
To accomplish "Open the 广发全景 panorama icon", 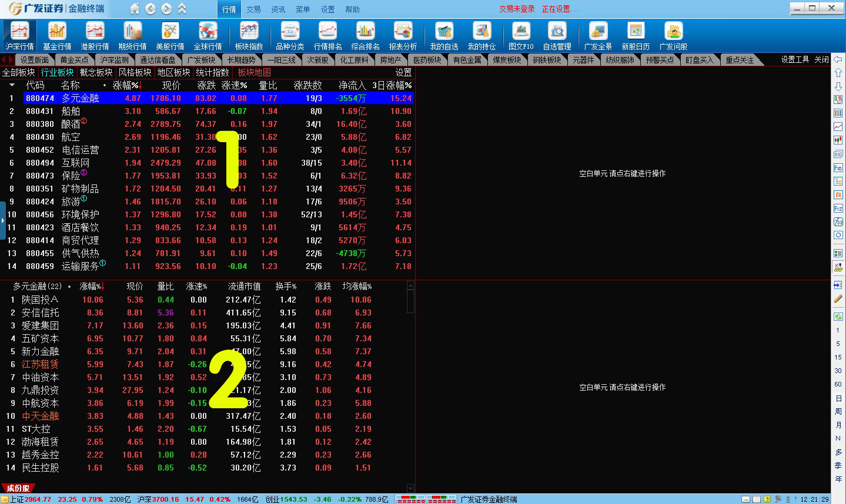I will coord(598,36).
